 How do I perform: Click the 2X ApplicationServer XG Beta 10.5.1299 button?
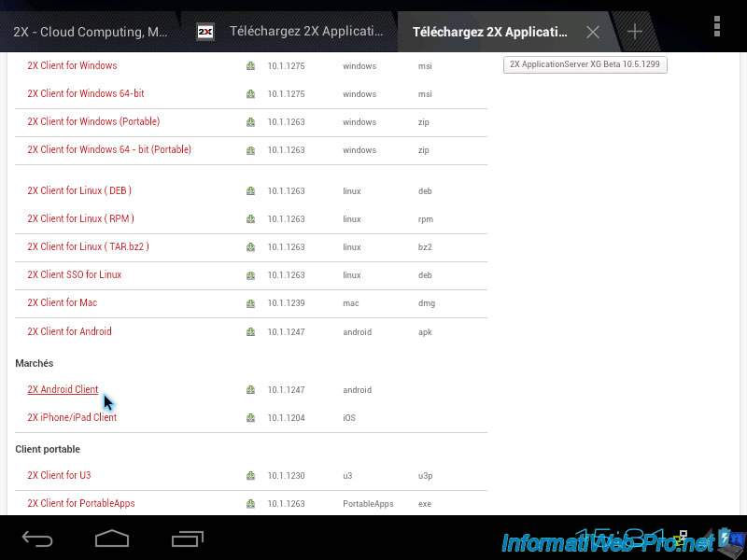[x=585, y=64]
